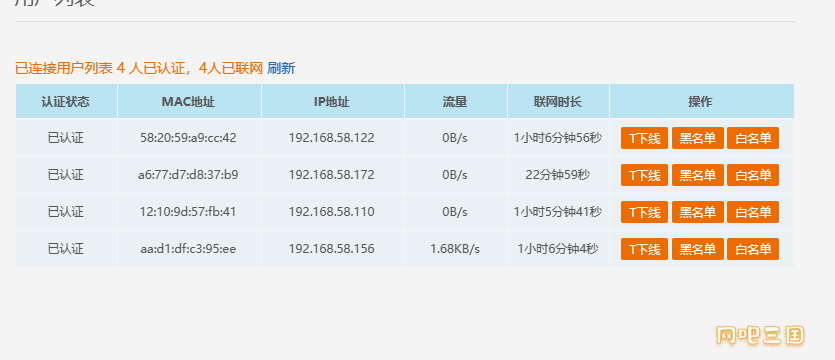The height and width of the screenshot is (360, 835).
Task: Kick offline user 58:20:59:a9:cc:42 with T下线
Action: point(644,138)
